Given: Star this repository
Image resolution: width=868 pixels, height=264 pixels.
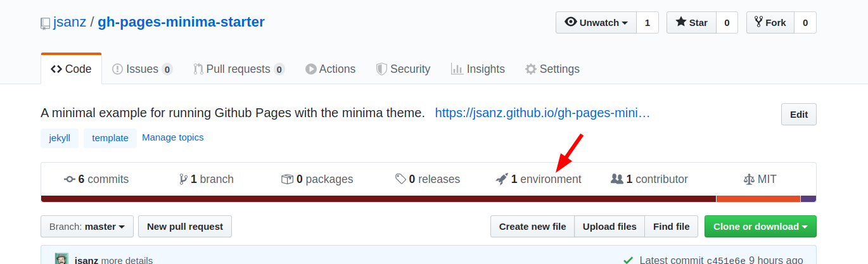Looking at the screenshot, I should coord(691,23).
